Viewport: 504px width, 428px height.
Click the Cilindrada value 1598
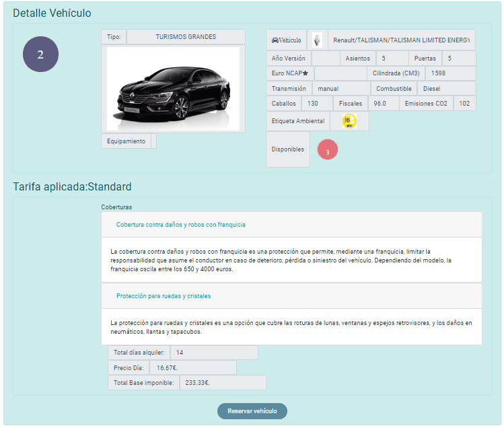[451, 73]
